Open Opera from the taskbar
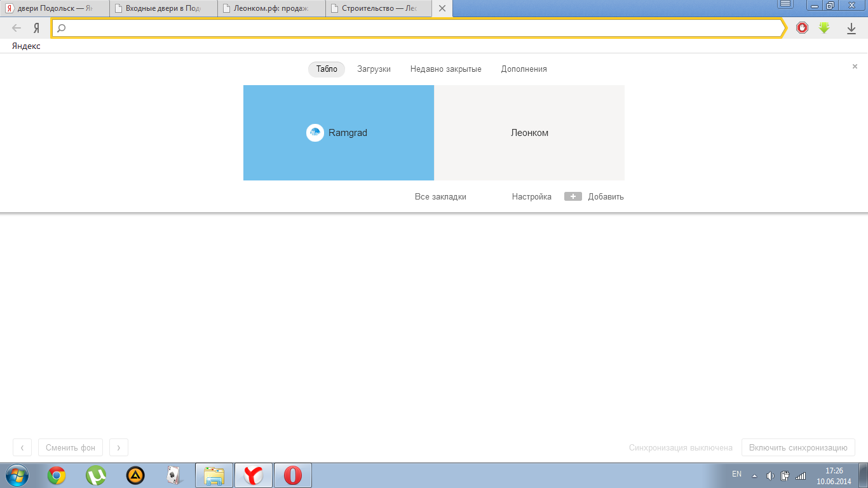868x488 pixels. pyautogui.click(x=293, y=475)
